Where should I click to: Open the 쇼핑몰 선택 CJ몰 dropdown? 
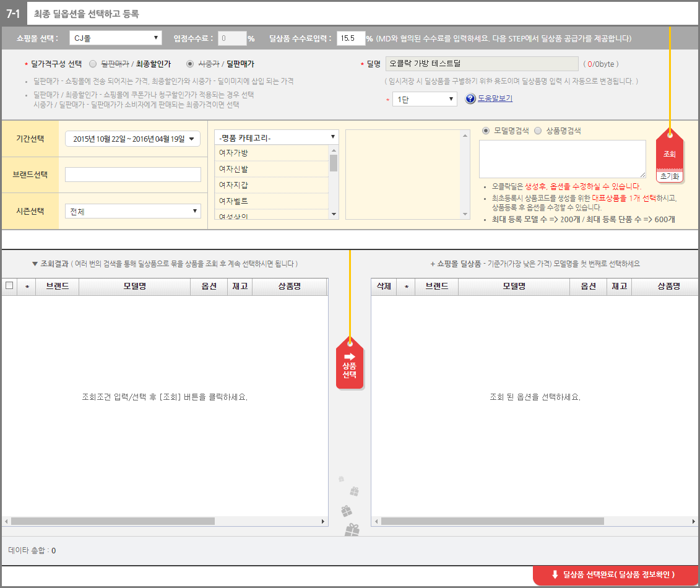[x=115, y=38]
